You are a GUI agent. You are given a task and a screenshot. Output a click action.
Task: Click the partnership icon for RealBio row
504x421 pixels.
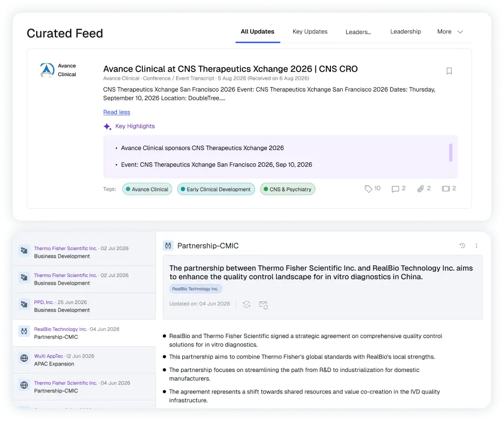24,331
